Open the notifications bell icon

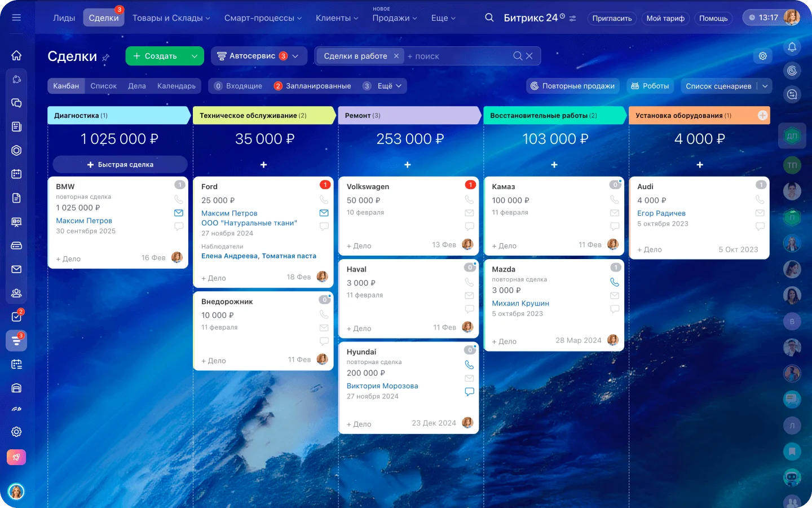pos(792,47)
